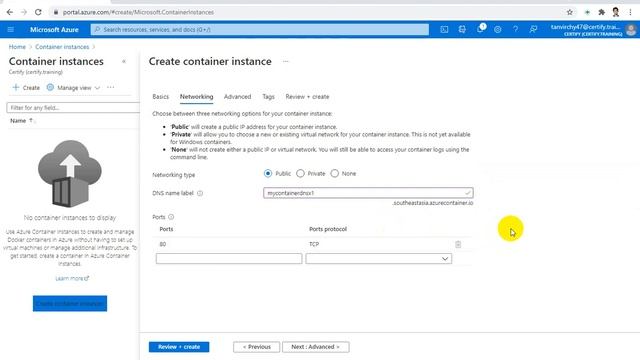Navigate to Container instances breadcrumb

pyautogui.click(x=62, y=47)
